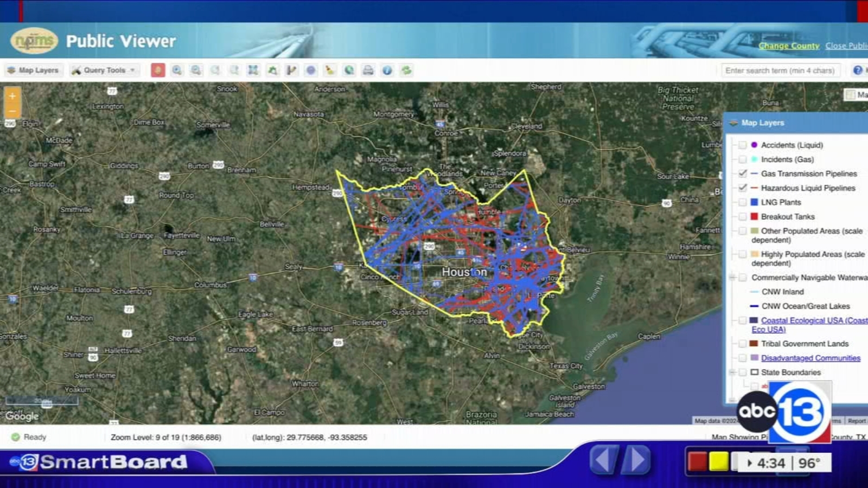Open the Query Tools dropdown
Image resolution: width=868 pixels, height=488 pixels.
pos(103,70)
